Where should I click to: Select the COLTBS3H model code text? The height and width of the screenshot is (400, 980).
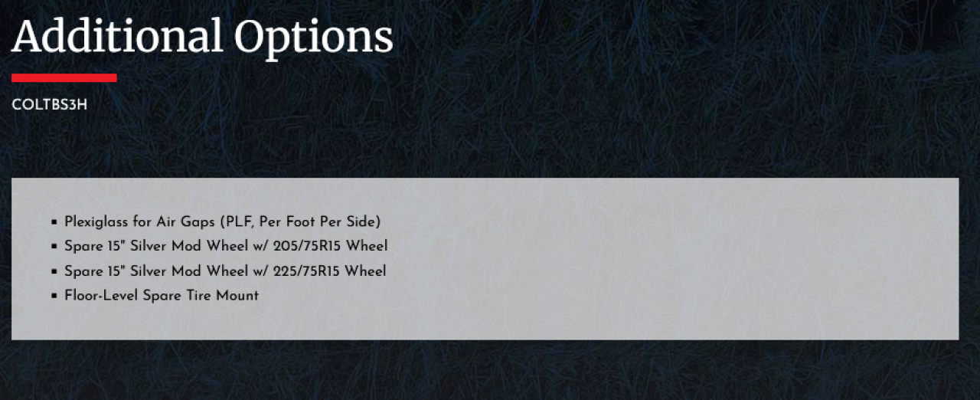click(50, 106)
